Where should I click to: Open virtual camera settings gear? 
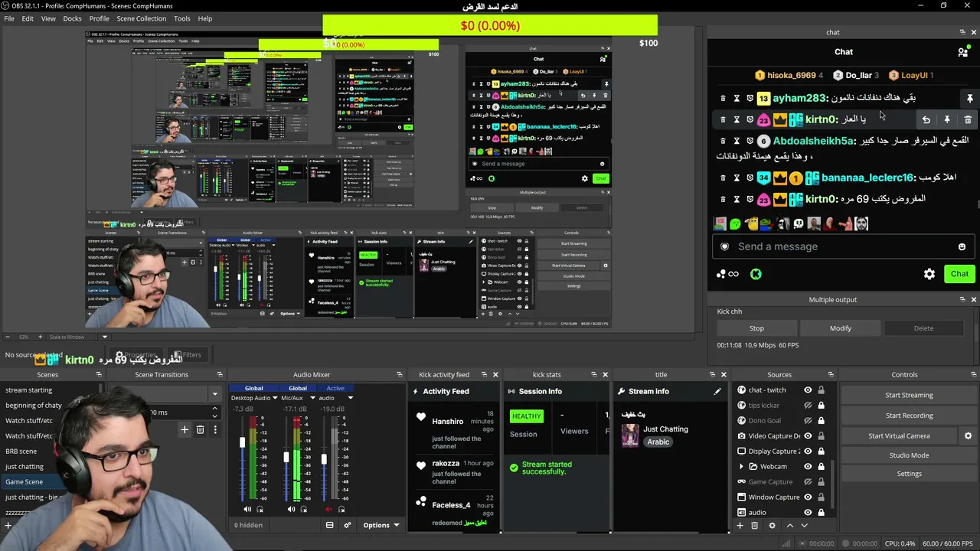[x=968, y=436]
